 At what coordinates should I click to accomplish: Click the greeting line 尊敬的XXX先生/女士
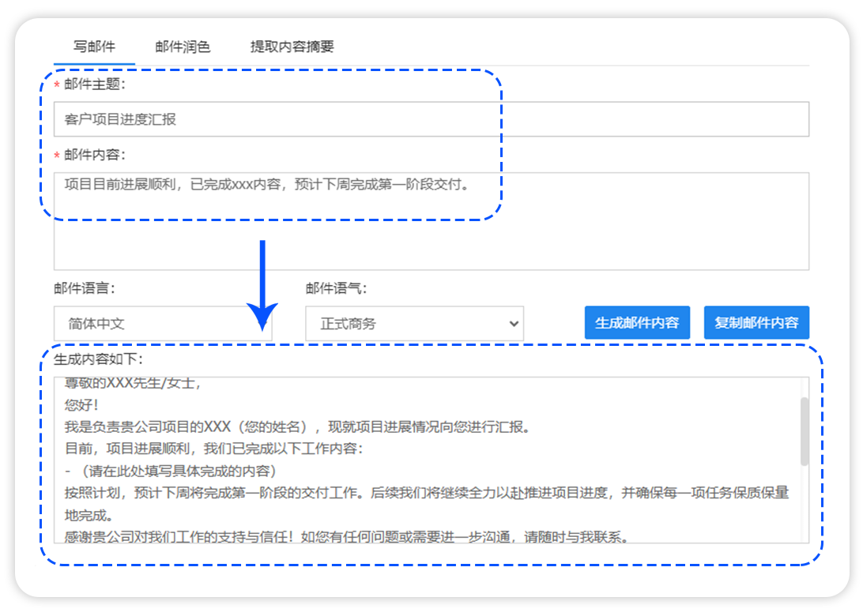click(x=134, y=383)
